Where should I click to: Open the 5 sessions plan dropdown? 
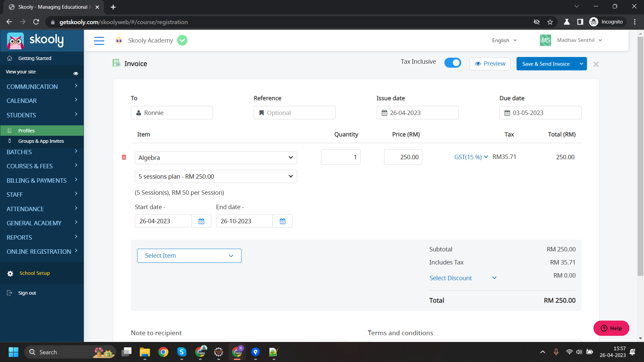[x=216, y=176]
